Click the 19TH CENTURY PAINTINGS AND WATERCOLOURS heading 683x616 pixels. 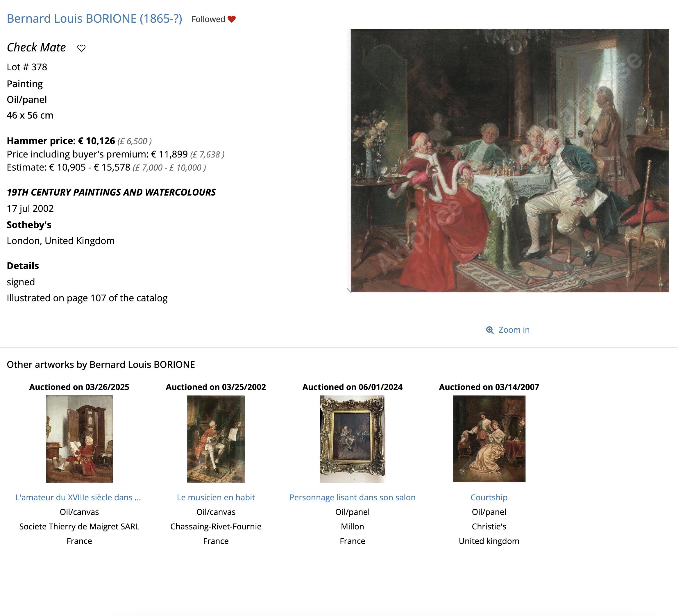coord(111,192)
